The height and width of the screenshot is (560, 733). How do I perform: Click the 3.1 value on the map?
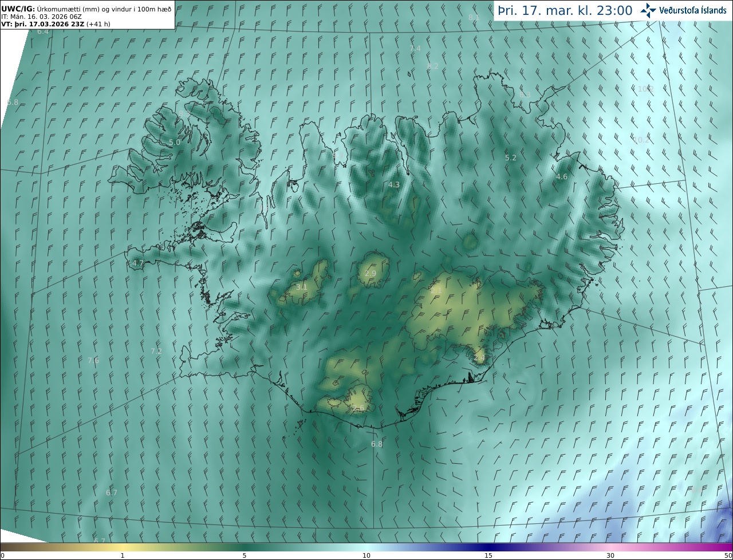(x=302, y=287)
